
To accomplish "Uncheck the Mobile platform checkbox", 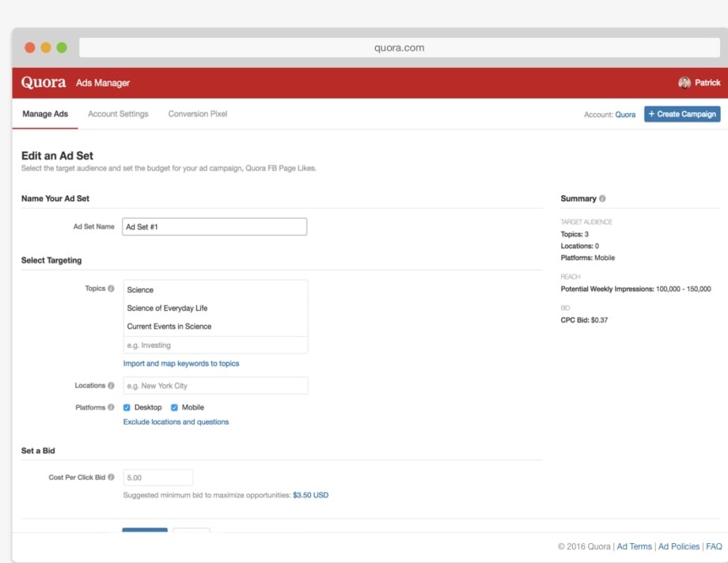I will (x=174, y=407).
